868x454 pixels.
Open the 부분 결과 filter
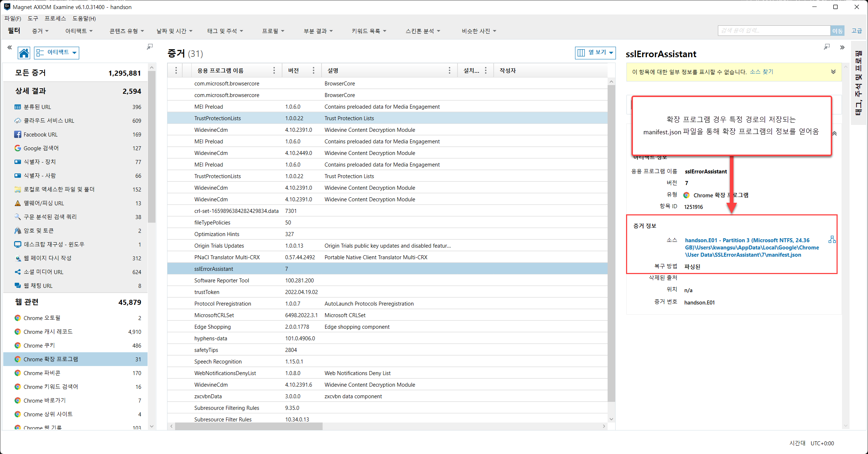point(318,31)
